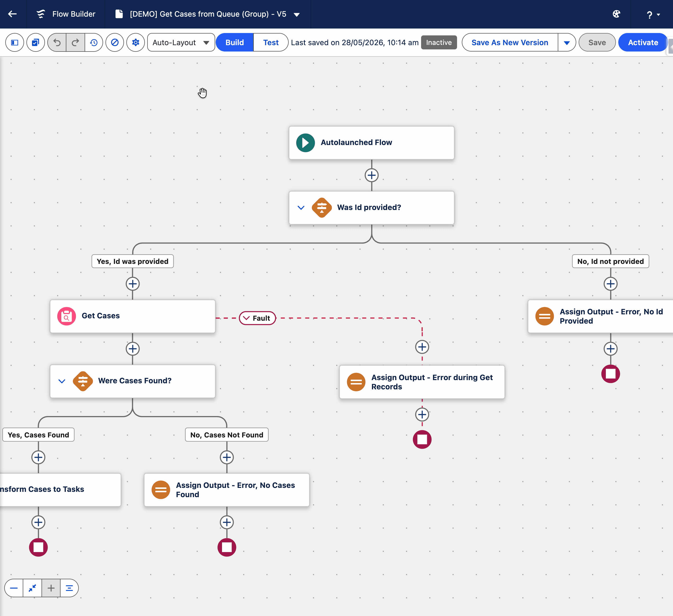The width and height of the screenshot is (673, 616).
Task: Click the Get Cases record lookup icon
Action: [x=66, y=316]
